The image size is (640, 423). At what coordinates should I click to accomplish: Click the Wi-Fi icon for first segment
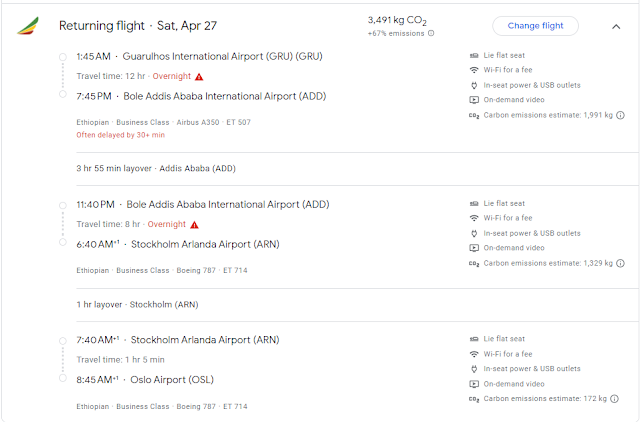[473, 71]
